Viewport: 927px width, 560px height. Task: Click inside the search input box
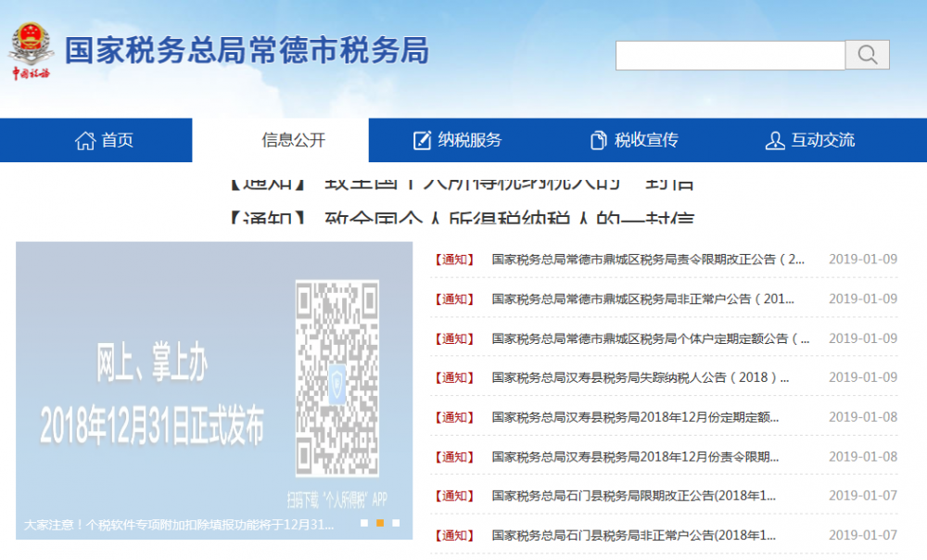(x=732, y=55)
